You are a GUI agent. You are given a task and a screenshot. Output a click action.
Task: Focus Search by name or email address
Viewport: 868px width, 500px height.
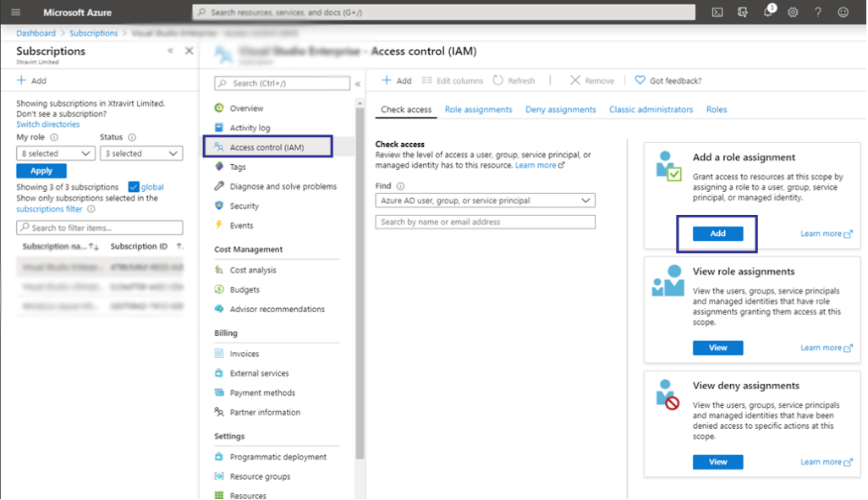point(485,222)
